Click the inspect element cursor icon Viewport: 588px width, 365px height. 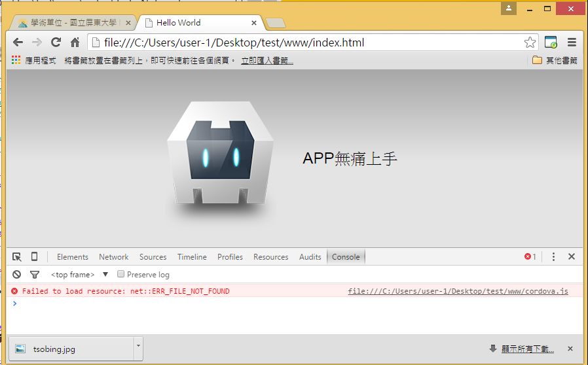coord(17,257)
